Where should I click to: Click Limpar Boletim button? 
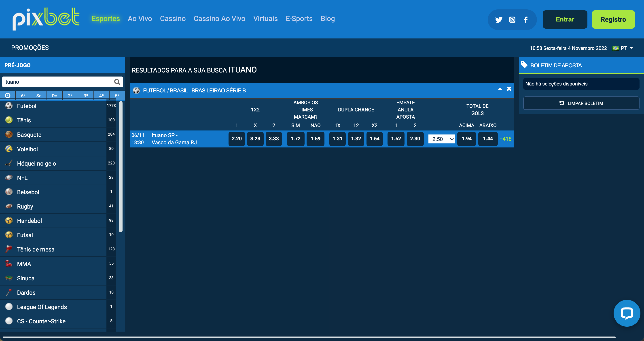[x=581, y=103]
